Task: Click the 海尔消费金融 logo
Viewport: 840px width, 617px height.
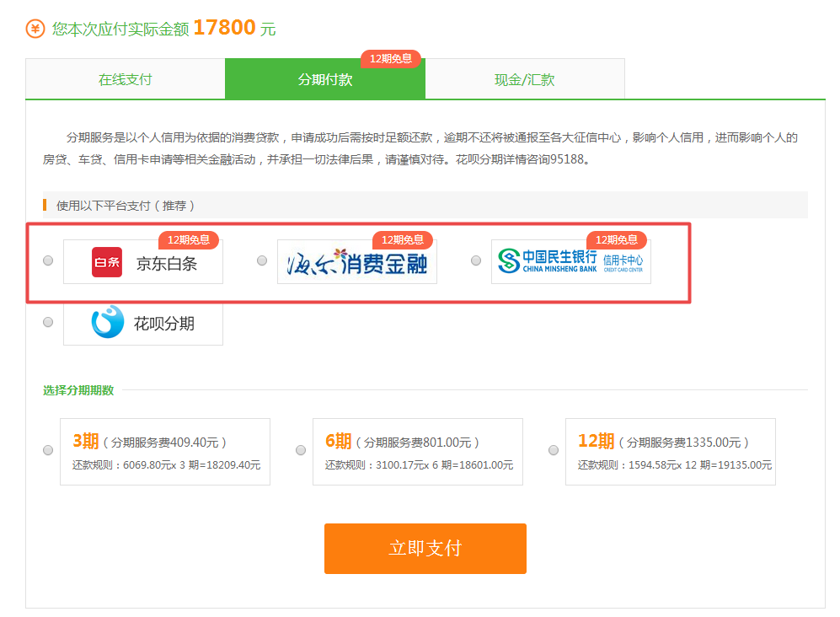Action: [356, 262]
